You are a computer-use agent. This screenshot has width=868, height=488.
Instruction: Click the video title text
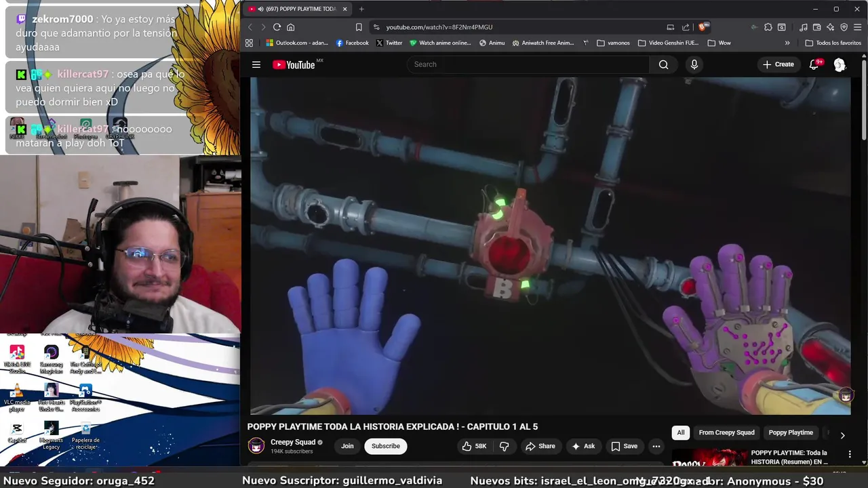[392, 426]
